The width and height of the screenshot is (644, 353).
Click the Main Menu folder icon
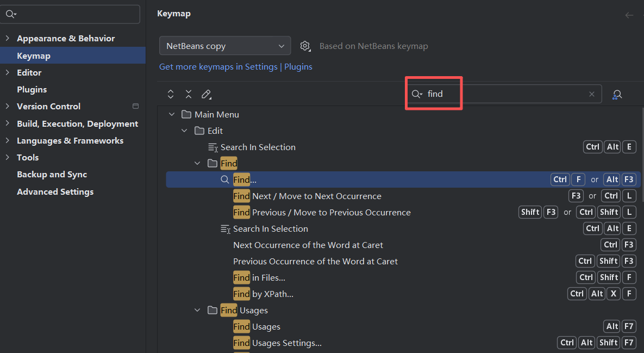[186, 114]
